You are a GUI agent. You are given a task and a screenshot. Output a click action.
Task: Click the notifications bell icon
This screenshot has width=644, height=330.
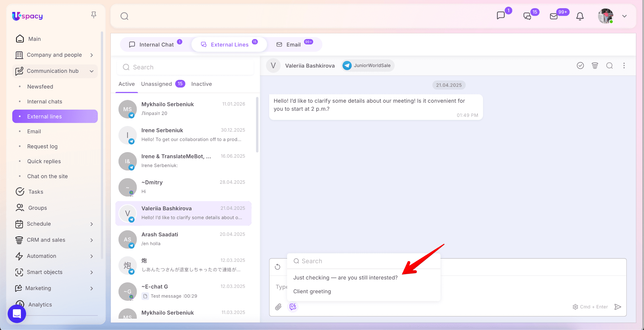point(580,16)
